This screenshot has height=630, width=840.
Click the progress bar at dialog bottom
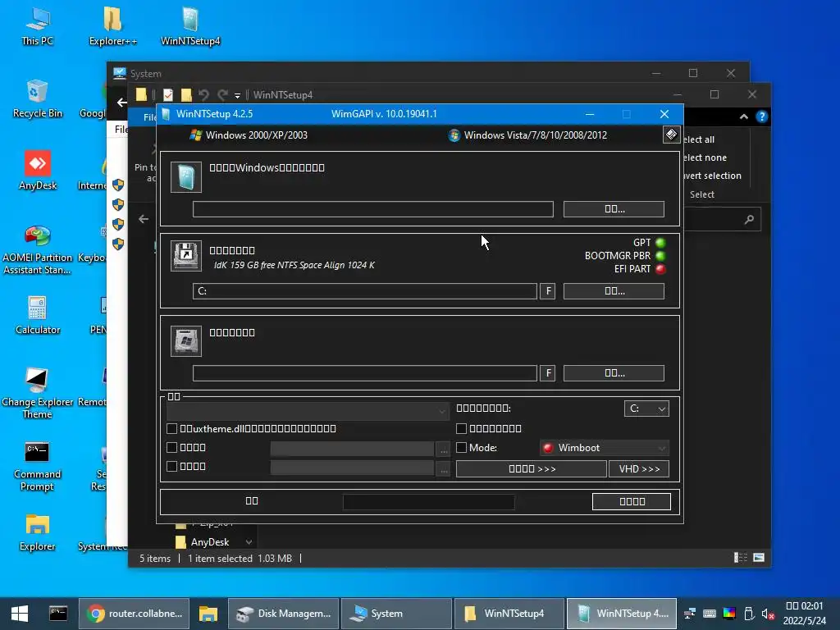pyautogui.click(x=428, y=502)
